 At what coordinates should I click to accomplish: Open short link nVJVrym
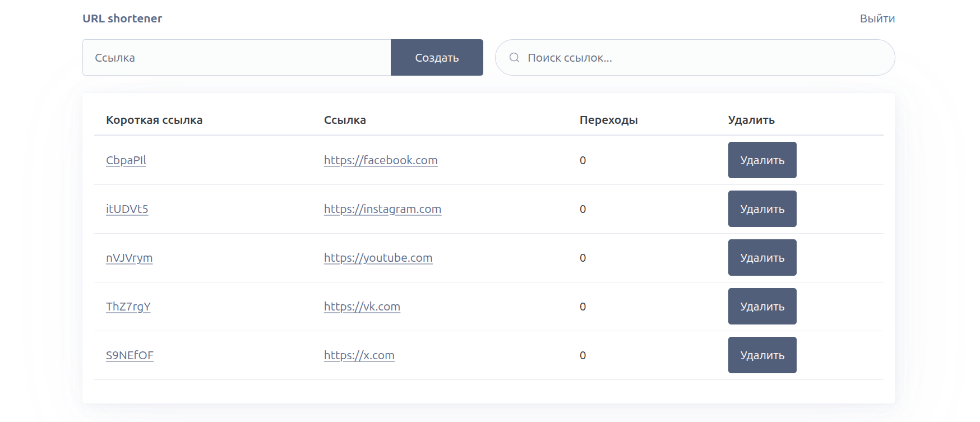[130, 258]
